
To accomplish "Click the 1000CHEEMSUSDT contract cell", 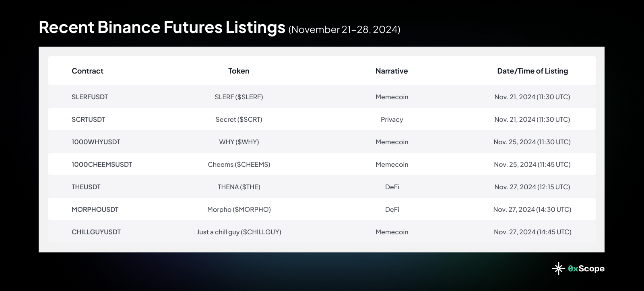I will (102, 164).
